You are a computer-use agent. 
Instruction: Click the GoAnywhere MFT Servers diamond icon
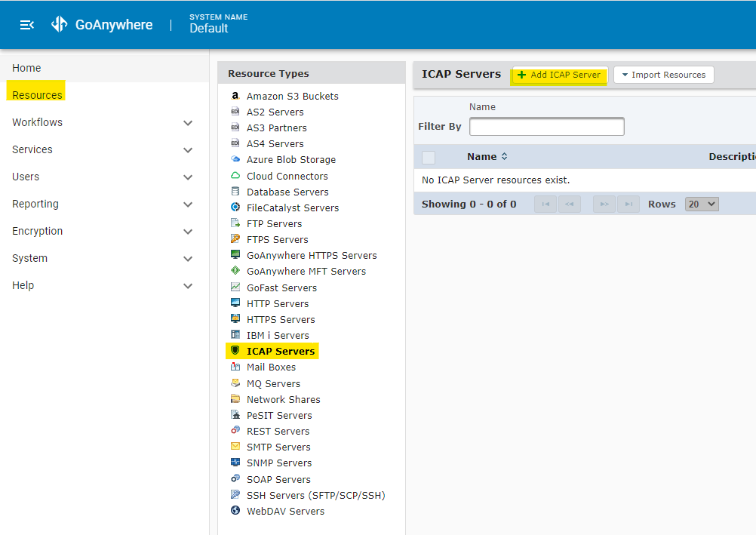pyautogui.click(x=235, y=270)
